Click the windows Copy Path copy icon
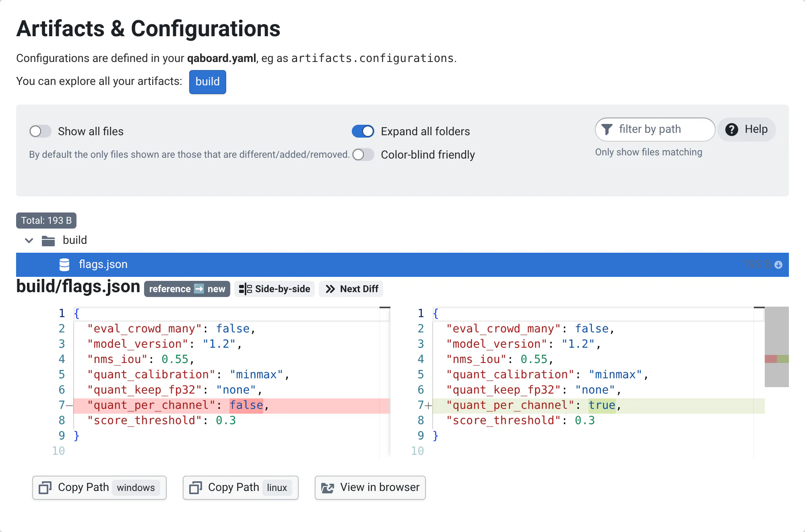 coord(45,488)
